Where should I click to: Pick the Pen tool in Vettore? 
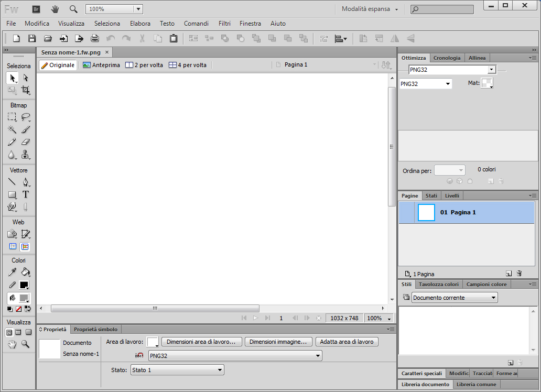point(25,182)
